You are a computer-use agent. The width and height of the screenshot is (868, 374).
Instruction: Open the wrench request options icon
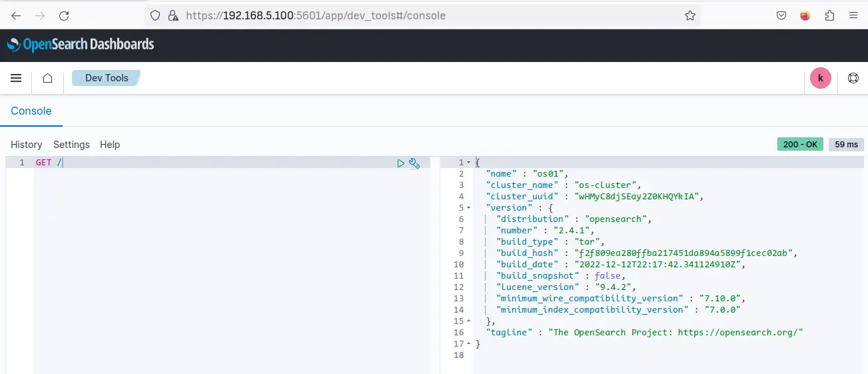tap(414, 163)
